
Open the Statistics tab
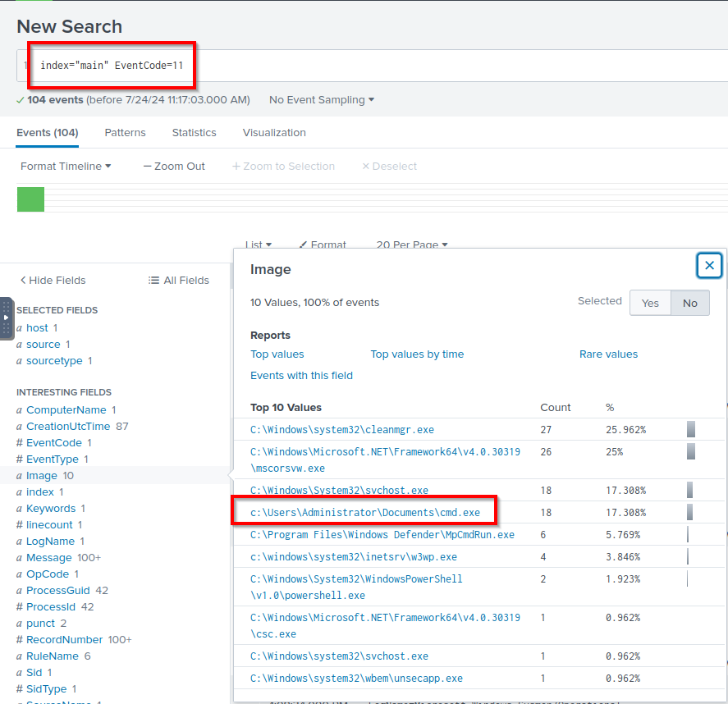point(194,133)
